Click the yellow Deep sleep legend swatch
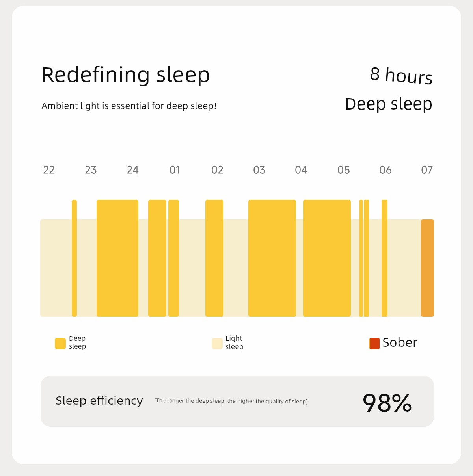The width and height of the screenshot is (473, 476). point(60,344)
